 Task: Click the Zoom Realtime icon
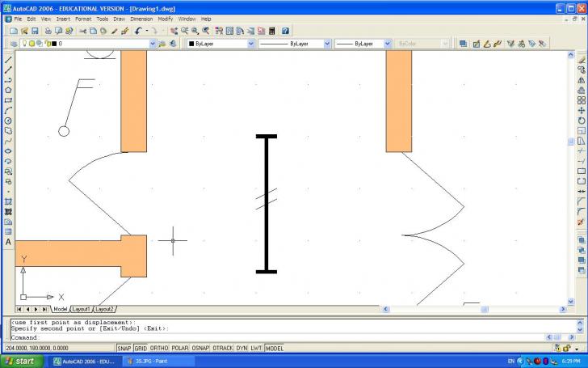tap(184, 31)
